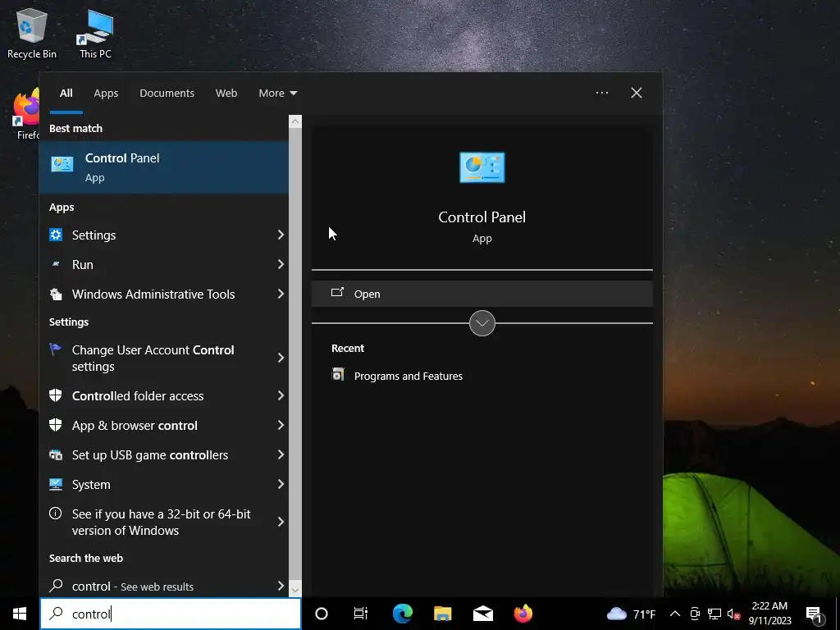Click the weather widget showing 71°F
840x630 pixels.
coord(631,614)
